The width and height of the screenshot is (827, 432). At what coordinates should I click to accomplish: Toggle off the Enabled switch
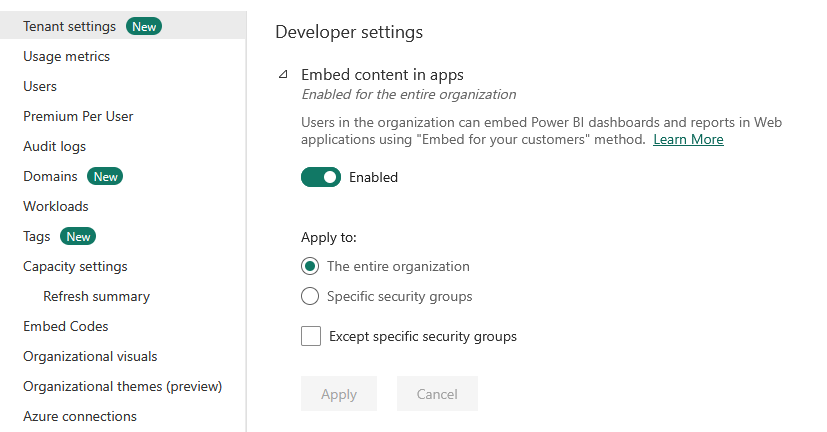click(x=321, y=177)
